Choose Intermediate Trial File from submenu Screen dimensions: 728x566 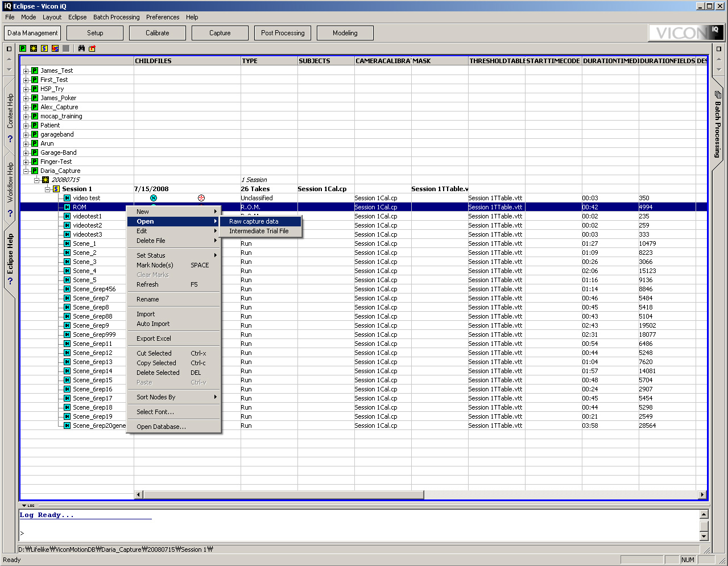coord(260,231)
